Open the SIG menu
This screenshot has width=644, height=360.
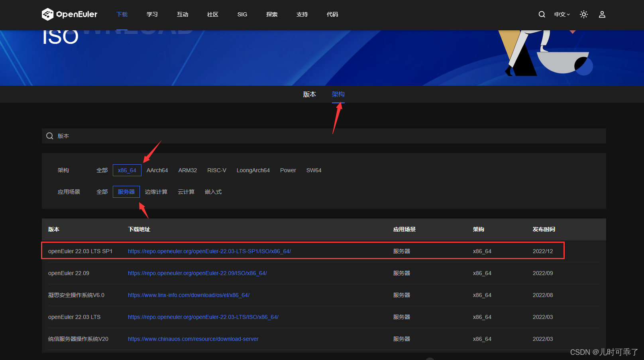[242, 14]
